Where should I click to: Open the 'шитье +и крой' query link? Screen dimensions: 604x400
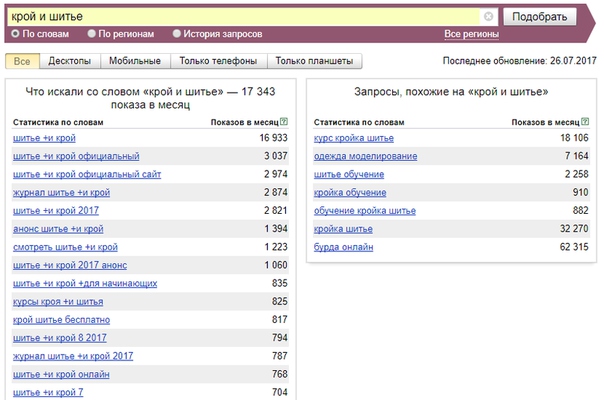(x=44, y=138)
